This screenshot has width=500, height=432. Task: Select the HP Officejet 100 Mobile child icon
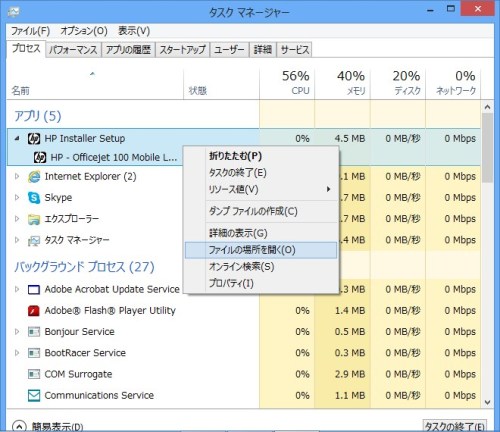(40, 157)
